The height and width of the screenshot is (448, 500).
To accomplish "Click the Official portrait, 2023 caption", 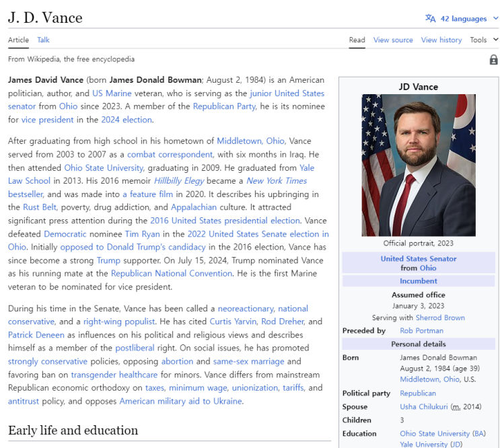I will coord(419,243).
